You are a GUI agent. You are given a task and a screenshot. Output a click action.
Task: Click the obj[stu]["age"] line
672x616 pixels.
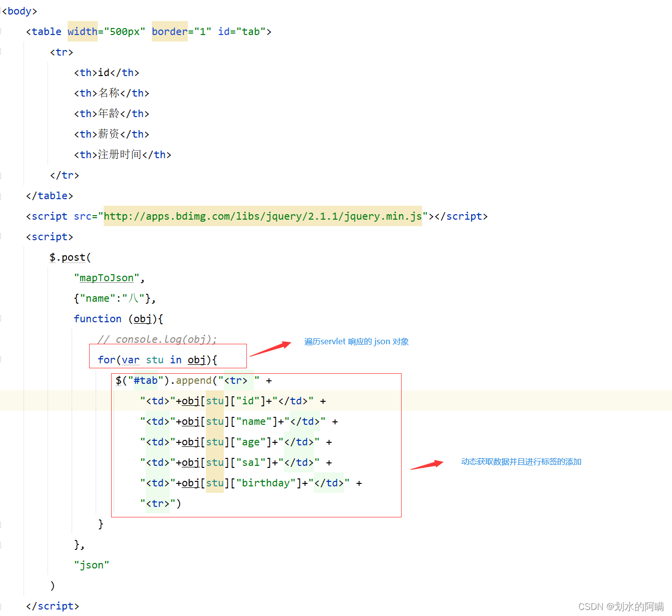coord(236,442)
